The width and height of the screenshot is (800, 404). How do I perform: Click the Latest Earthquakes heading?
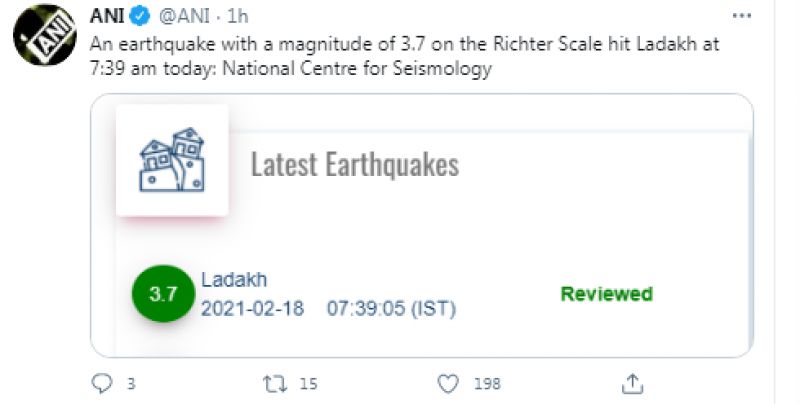pos(354,164)
